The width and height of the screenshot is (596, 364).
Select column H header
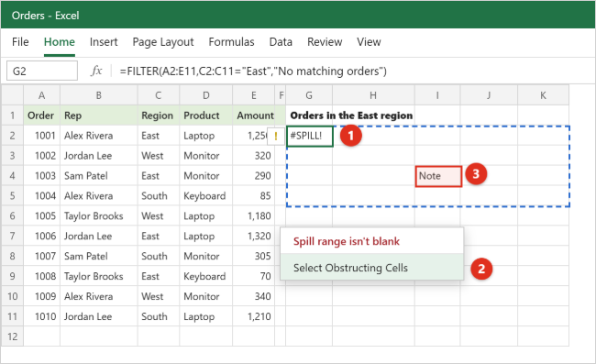[x=373, y=95]
